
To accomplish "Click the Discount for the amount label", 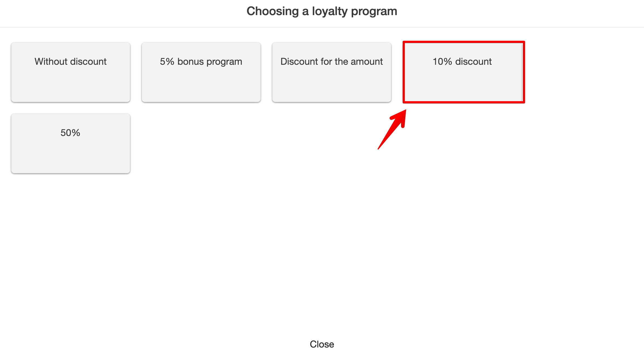I will click(x=332, y=62).
